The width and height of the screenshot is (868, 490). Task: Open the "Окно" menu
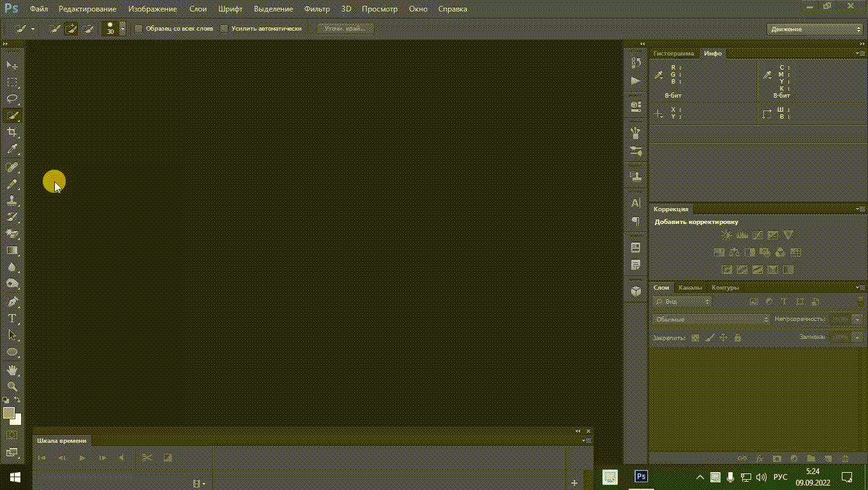tap(418, 9)
